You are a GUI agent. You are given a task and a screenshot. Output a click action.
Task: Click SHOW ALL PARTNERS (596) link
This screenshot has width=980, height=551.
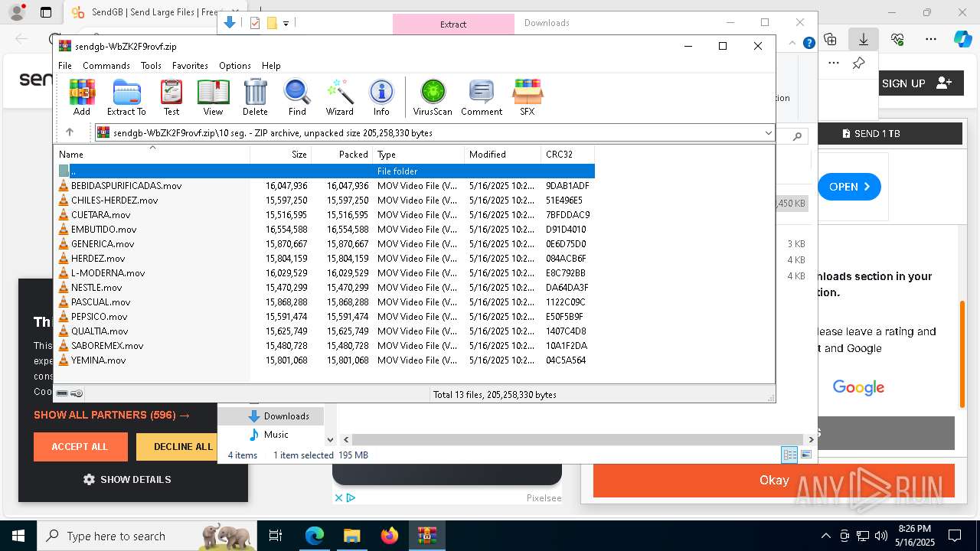point(112,415)
